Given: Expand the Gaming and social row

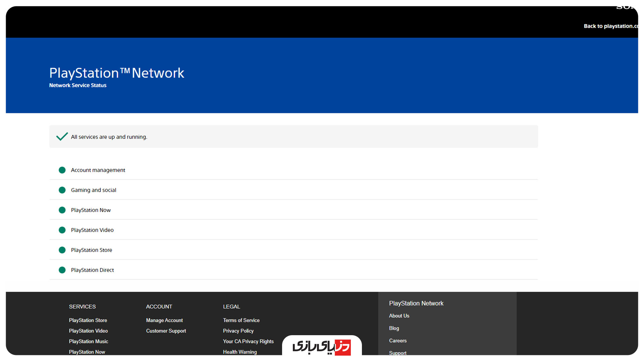Looking at the screenshot, I should pos(94,190).
